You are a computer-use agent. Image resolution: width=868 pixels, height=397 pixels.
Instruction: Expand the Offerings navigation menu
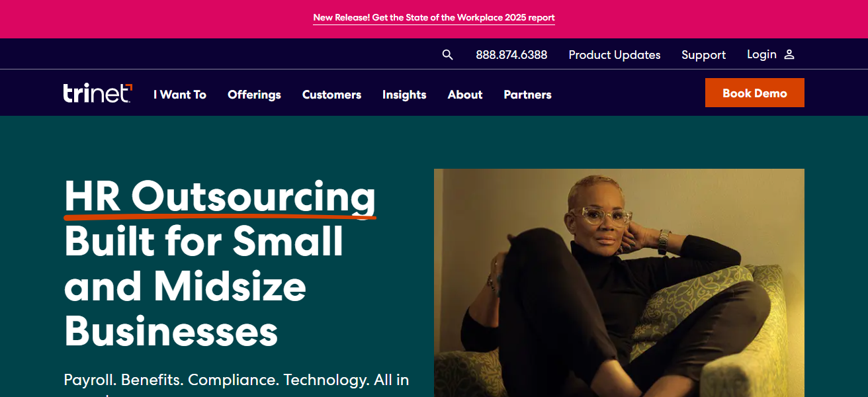254,95
